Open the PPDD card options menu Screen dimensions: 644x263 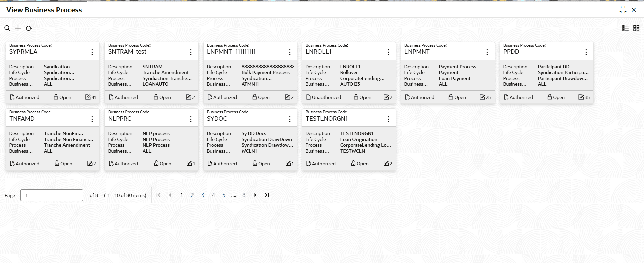click(x=586, y=52)
